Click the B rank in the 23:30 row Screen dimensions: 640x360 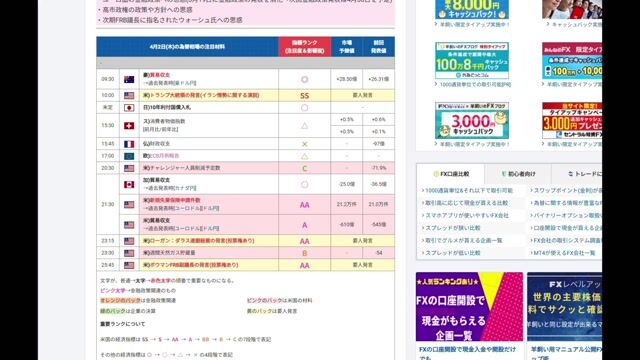(304, 253)
